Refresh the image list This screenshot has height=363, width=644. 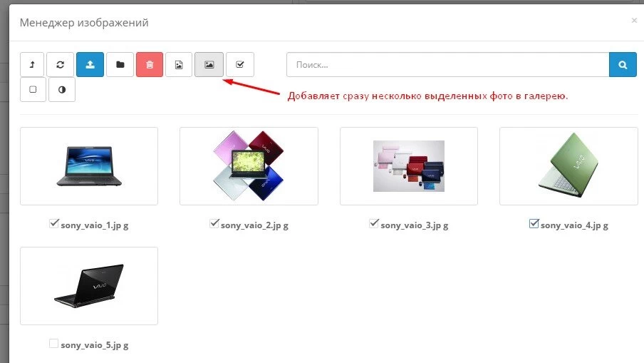click(61, 65)
